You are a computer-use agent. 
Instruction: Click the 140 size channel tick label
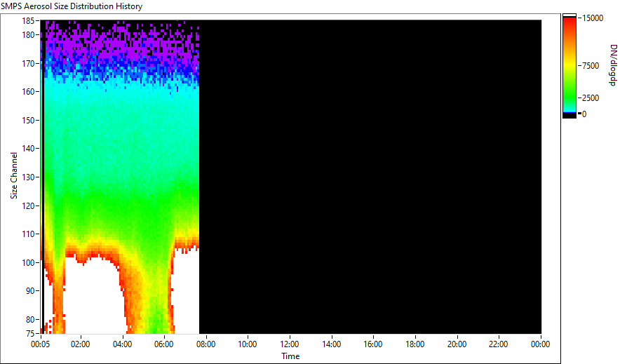(x=28, y=149)
